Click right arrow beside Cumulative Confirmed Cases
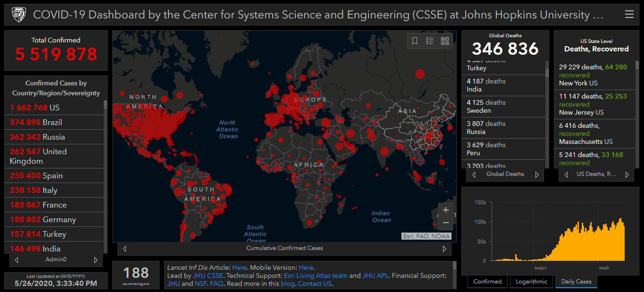This screenshot has width=644, height=292. 444,249
